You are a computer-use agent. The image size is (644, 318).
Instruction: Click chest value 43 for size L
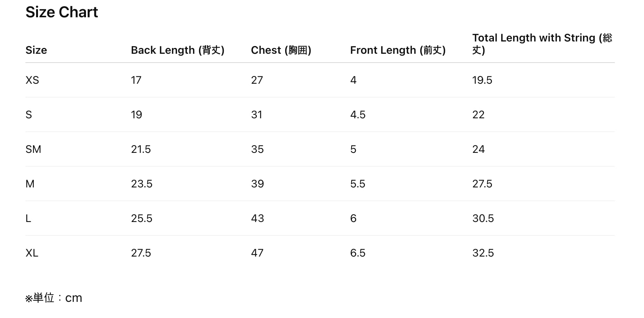(x=257, y=219)
